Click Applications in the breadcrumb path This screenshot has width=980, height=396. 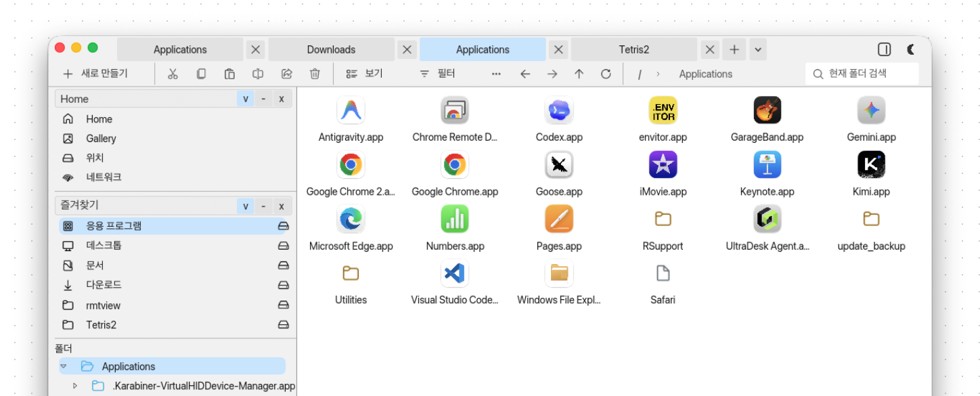tap(705, 74)
